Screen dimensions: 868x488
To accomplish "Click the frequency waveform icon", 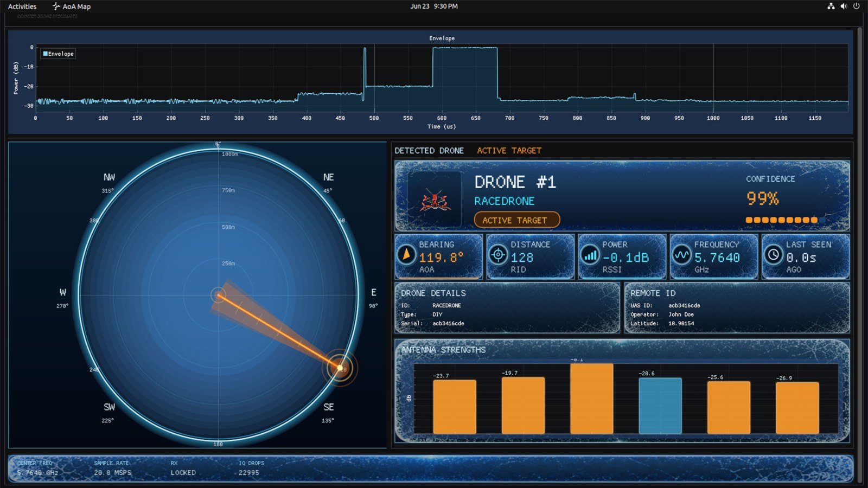I will (682, 254).
